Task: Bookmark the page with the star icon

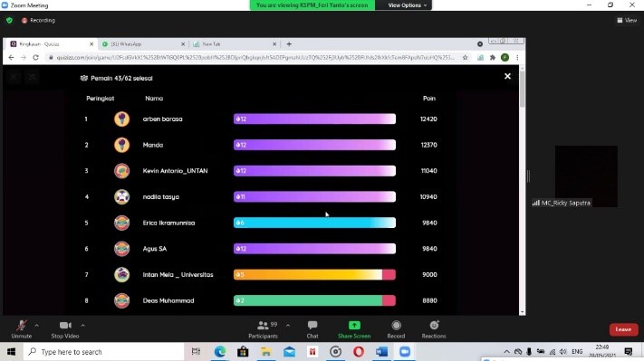Action: pos(465,57)
